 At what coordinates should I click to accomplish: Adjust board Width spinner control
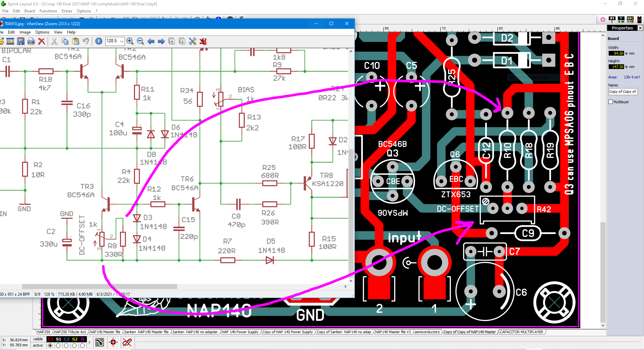click(626, 53)
